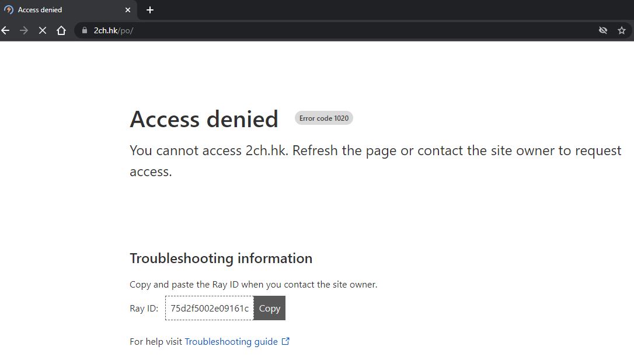Stop loading the page

point(43,30)
